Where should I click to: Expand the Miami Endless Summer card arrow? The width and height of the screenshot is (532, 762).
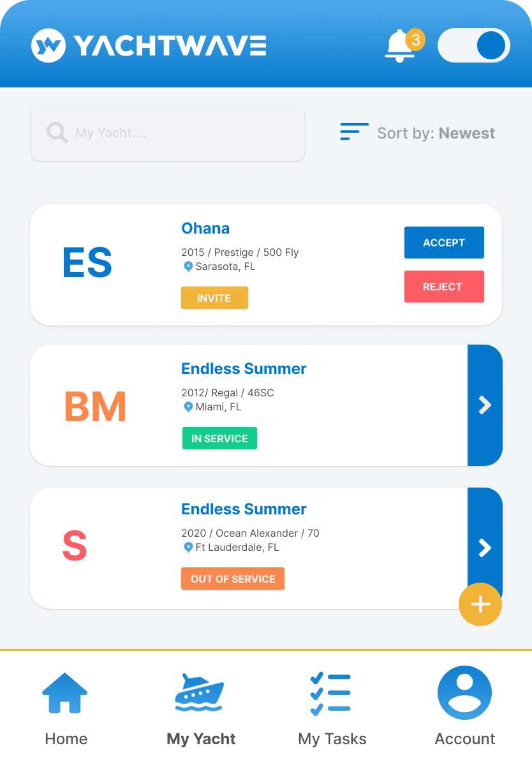pyautogui.click(x=485, y=405)
